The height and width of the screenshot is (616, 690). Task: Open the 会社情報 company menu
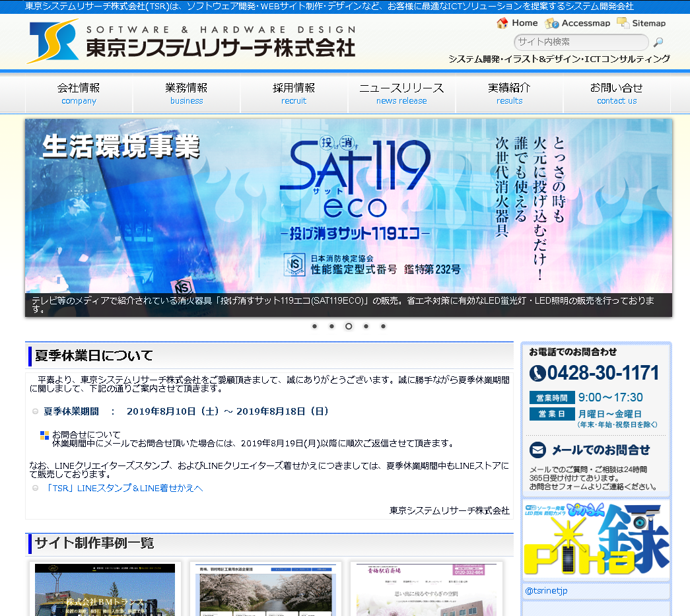[x=79, y=94]
